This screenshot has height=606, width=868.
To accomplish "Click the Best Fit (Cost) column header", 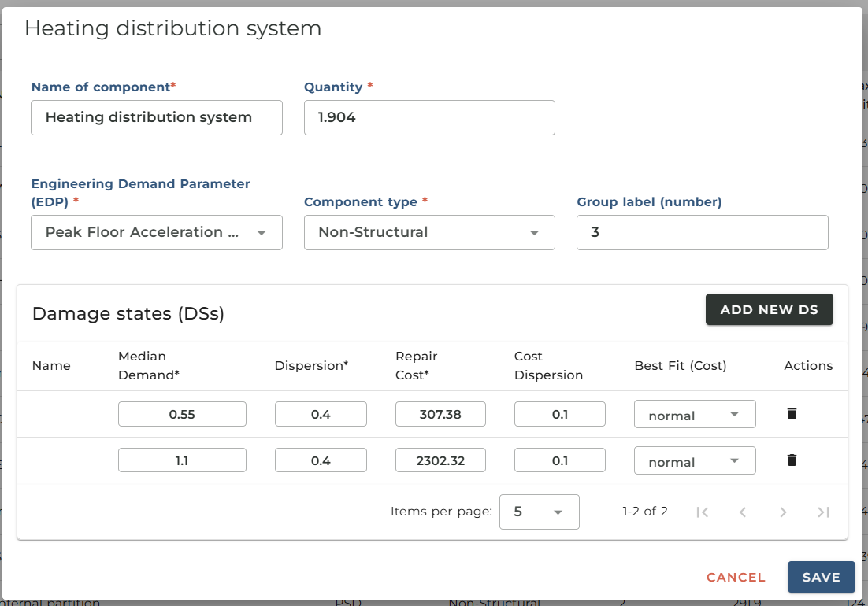I will [681, 365].
